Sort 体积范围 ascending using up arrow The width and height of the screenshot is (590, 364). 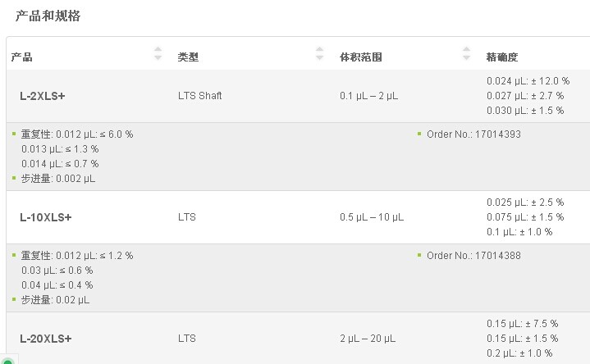(x=466, y=49)
